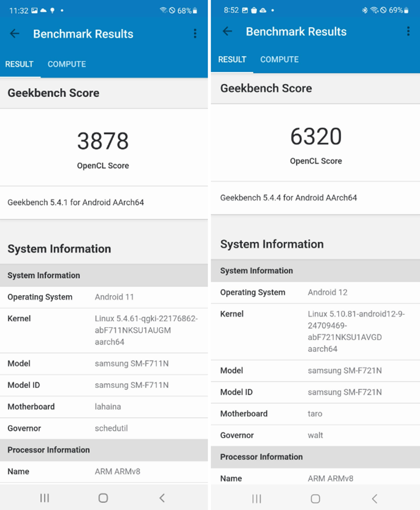Tap samsung SM-F721N in the Model ID row
Image resolution: width=420 pixels, height=510 pixels.
tap(345, 392)
